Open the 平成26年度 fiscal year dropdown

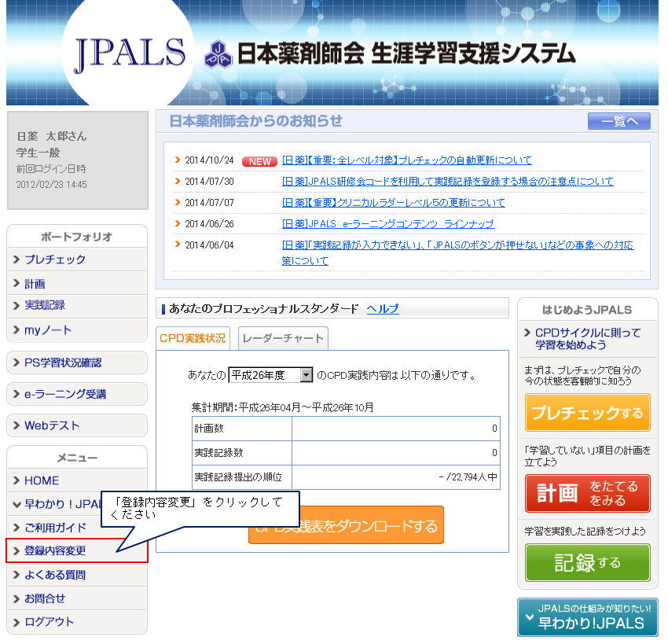[270, 375]
